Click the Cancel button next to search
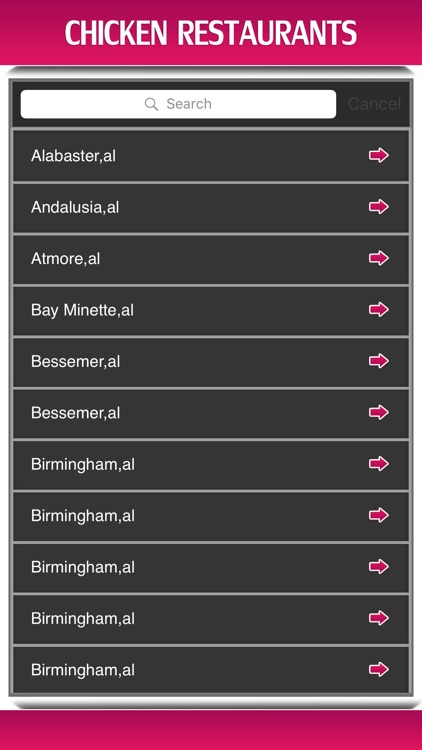Screen dimensions: 422x750 click(374, 104)
